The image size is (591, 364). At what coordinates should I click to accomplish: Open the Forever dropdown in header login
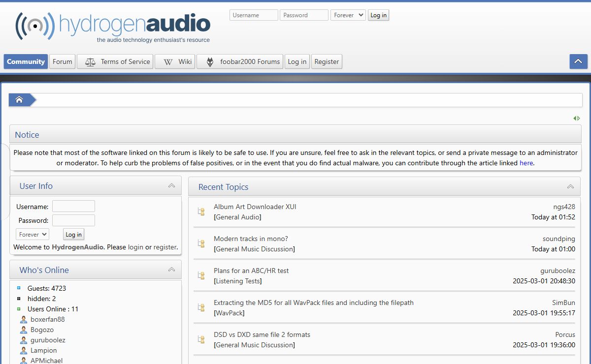348,15
